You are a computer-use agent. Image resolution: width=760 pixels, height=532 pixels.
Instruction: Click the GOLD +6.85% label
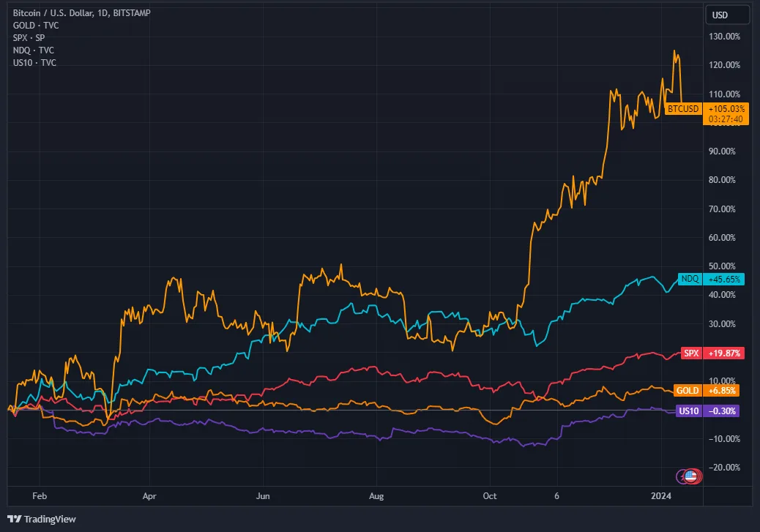pyautogui.click(x=707, y=391)
